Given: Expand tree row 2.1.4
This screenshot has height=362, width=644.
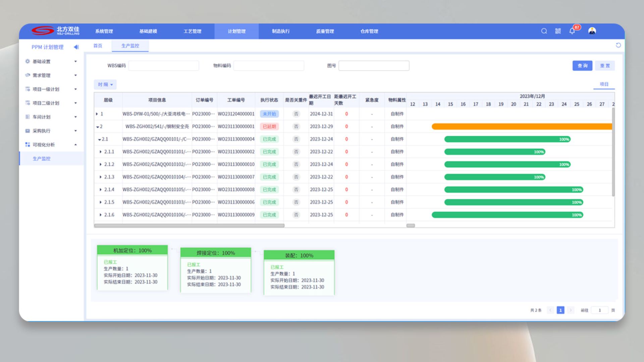Looking at the screenshot, I should coord(100,190).
